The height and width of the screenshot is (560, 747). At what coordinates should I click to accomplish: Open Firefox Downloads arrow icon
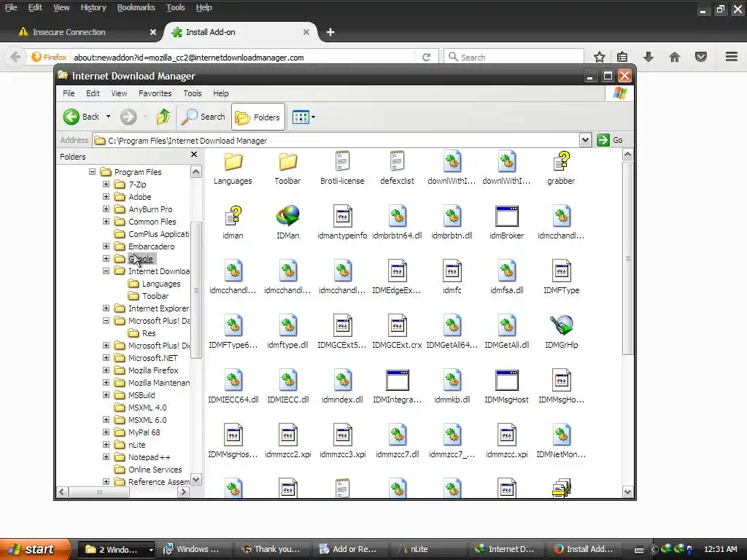[x=648, y=57]
